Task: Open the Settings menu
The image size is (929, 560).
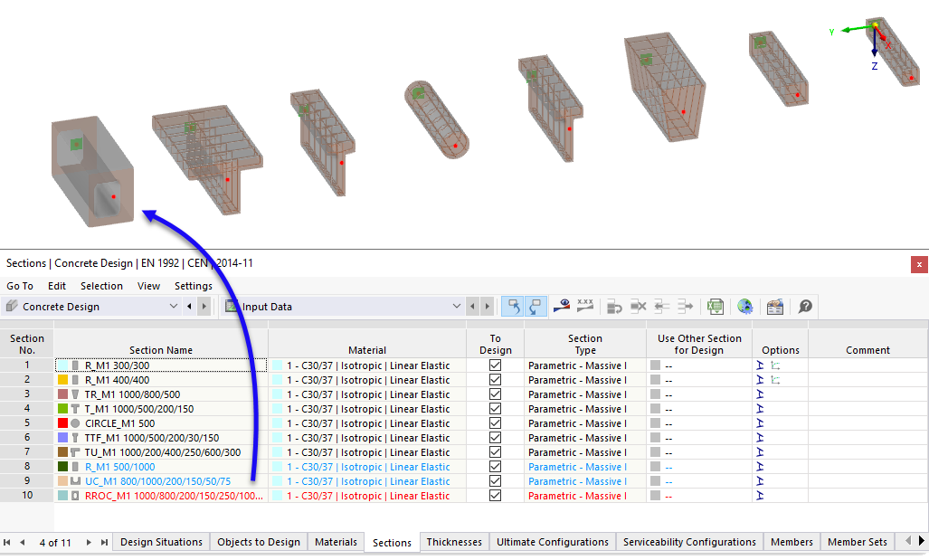Action: click(194, 286)
